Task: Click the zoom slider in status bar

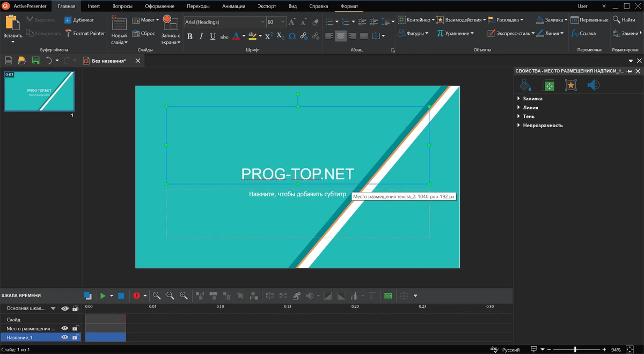Action: point(575,350)
